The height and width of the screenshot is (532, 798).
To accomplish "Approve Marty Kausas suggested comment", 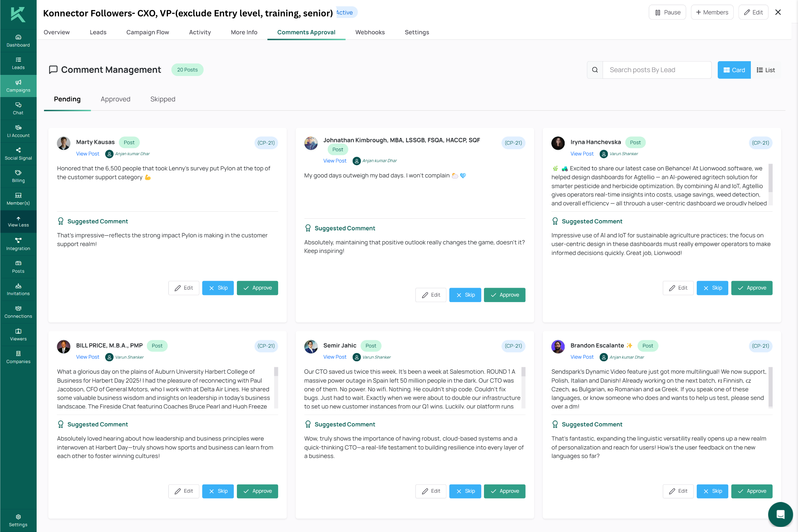I will pyautogui.click(x=258, y=288).
